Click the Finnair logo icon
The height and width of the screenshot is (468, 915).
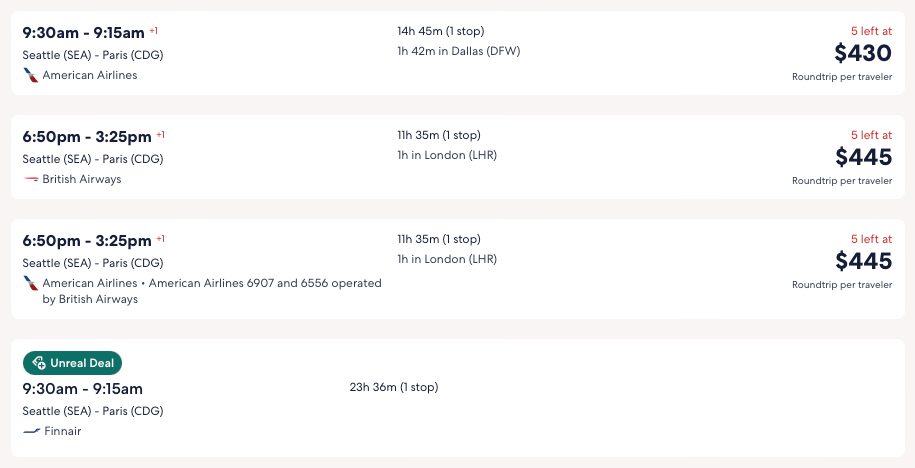[x=31, y=431]
